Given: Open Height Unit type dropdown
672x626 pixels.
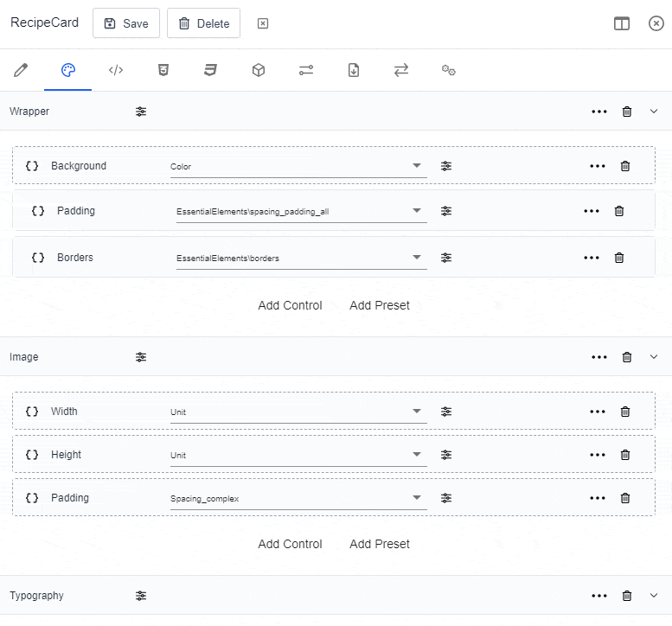Looking at the screenshot, I should pyautogui.click(x=298, y=455).
